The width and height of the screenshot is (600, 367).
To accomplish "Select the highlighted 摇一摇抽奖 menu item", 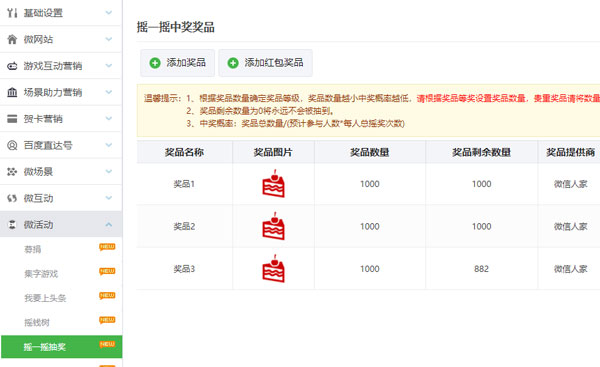I will [61, 347].
